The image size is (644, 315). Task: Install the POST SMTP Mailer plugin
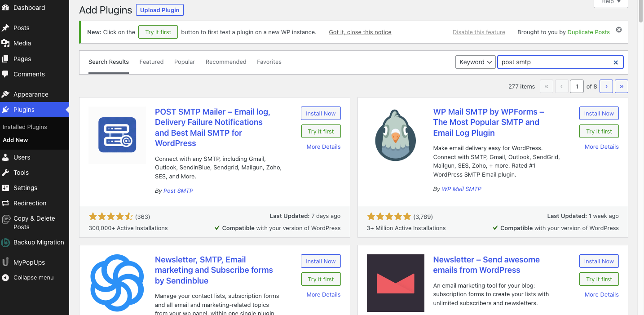tap(321, 113)
